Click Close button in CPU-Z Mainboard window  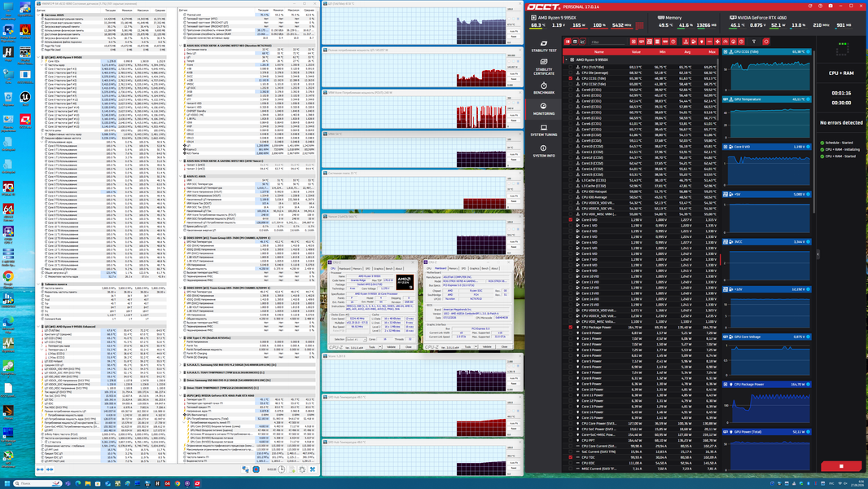pos(504,347)
